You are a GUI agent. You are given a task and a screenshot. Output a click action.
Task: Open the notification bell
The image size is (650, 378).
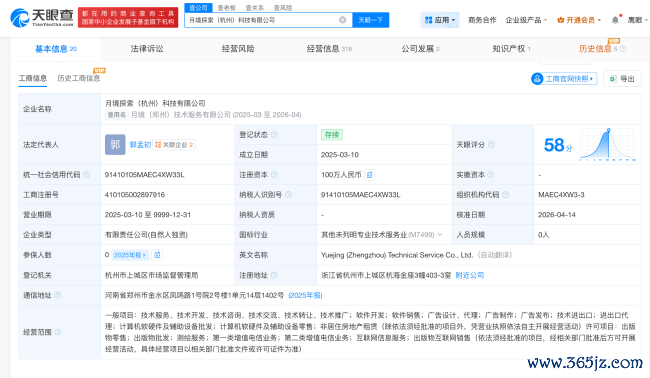616,19
